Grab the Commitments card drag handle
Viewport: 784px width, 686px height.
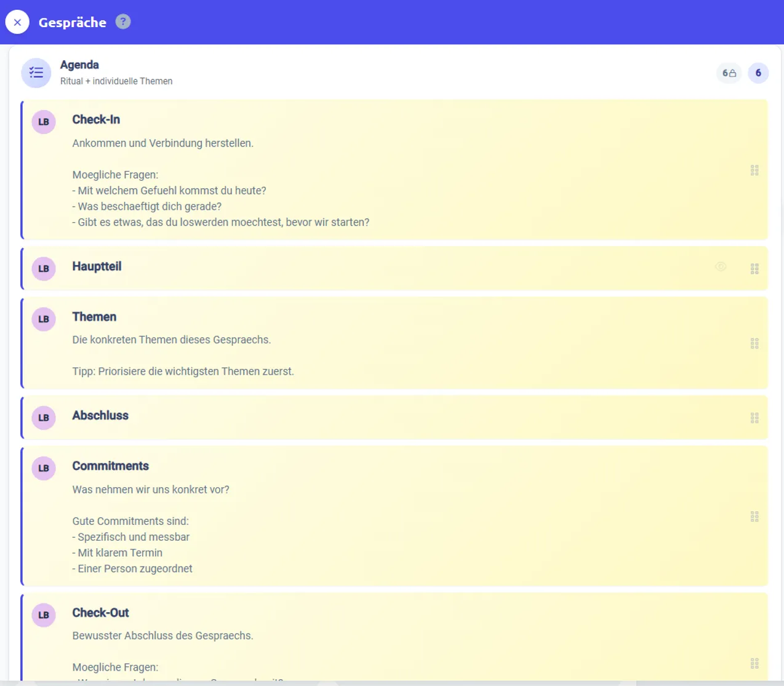tap(754, 516)
